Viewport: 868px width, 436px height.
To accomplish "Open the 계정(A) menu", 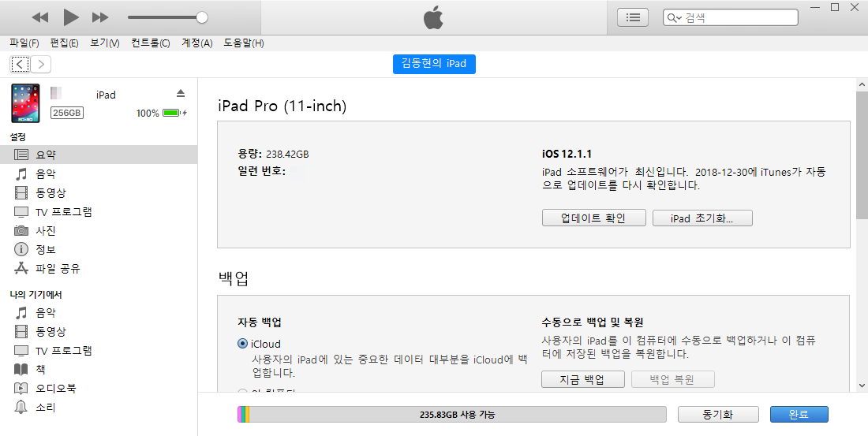I will 197,43.
